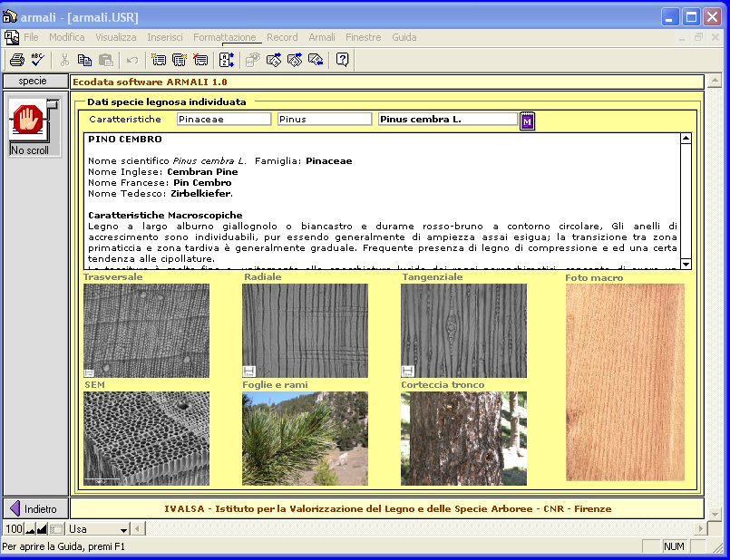Viewport: 730px width, 560px height.
Task: Click the "Caratteristiche Macroscopiche" heading
Action: point(165,216)
